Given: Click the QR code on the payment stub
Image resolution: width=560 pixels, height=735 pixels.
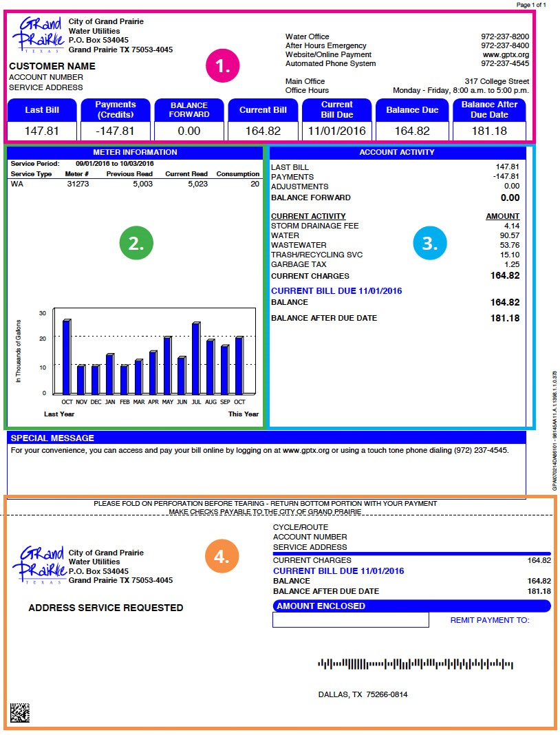Looking at the screenshot, I should click(x=20, y=713).
